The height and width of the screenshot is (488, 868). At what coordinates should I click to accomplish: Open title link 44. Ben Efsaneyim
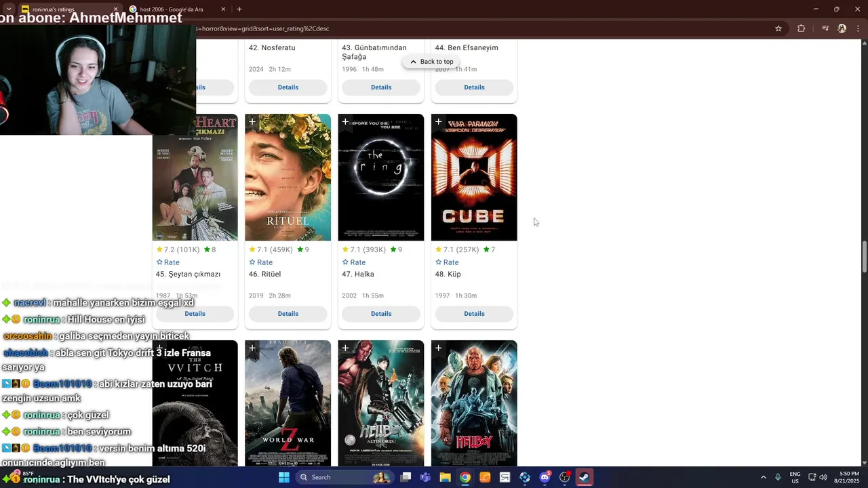pos(467,48)
